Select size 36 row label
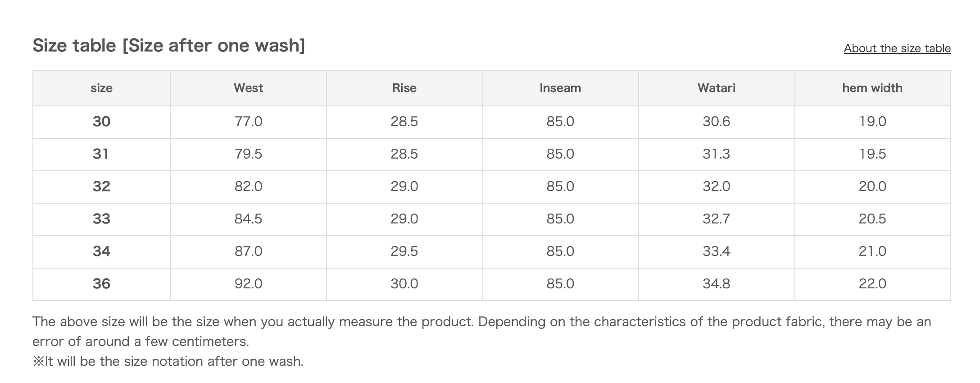The width and height of the screenshot is (980, 383). (x=101, y=284)
